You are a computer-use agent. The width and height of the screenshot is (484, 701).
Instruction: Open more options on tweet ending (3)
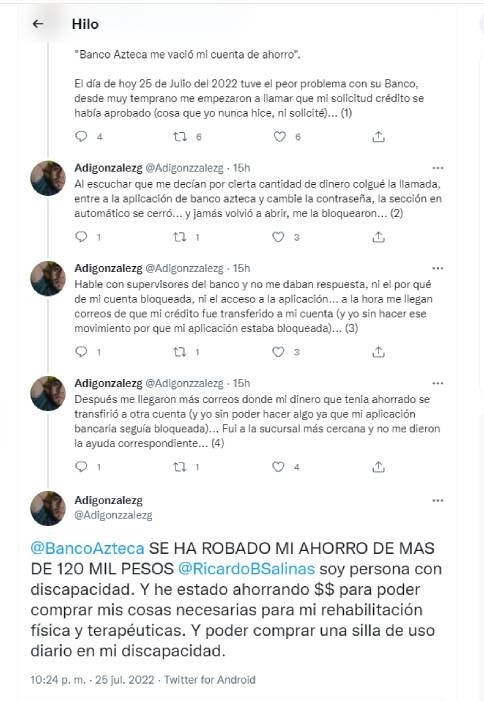pyautogui.click(x=438, y=268)
